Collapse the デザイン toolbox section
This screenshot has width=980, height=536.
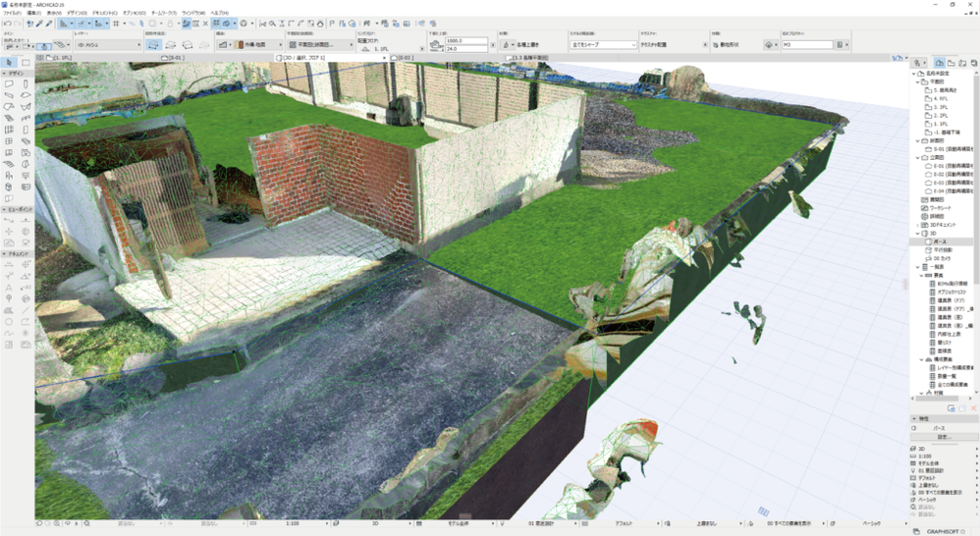point(4,73)
